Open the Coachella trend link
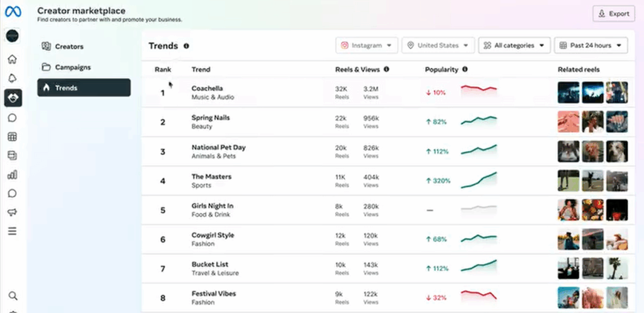This screenshot has height=313, width=644. coord(207,89)
